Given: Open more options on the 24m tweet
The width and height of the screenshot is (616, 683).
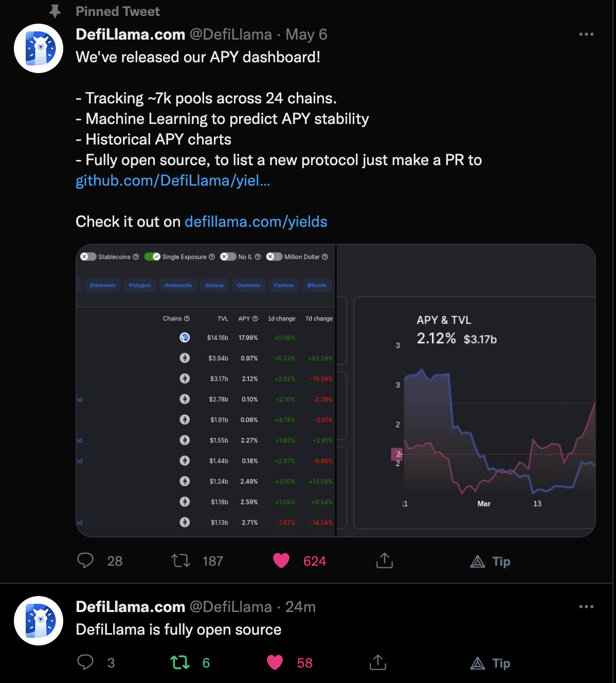Looking at the screenshot, I should [x=586, y=607].
